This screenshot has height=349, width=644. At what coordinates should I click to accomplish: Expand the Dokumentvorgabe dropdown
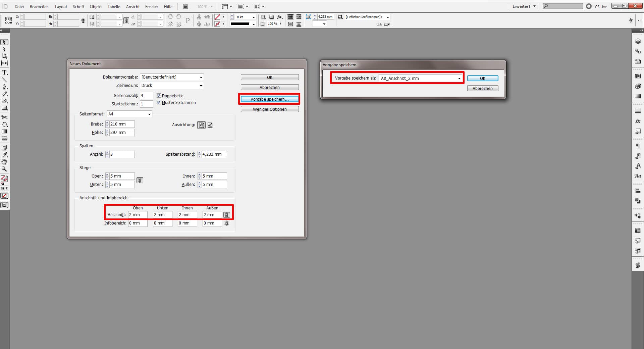201,77
